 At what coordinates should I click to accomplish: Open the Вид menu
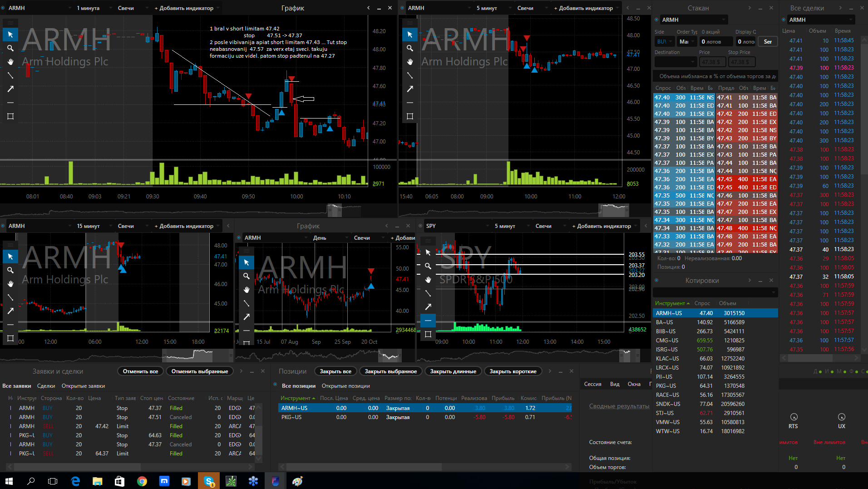click(x=615, y=384)
